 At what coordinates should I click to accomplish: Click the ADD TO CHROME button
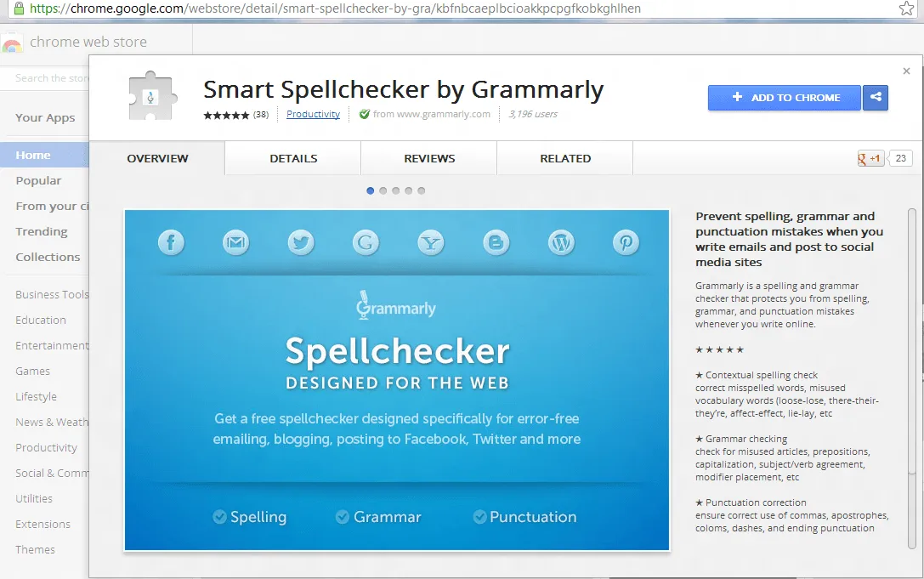[783, 97]
